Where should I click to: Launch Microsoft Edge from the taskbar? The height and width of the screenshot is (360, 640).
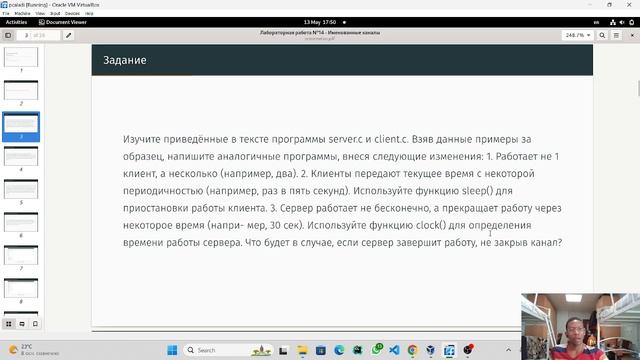339,350
